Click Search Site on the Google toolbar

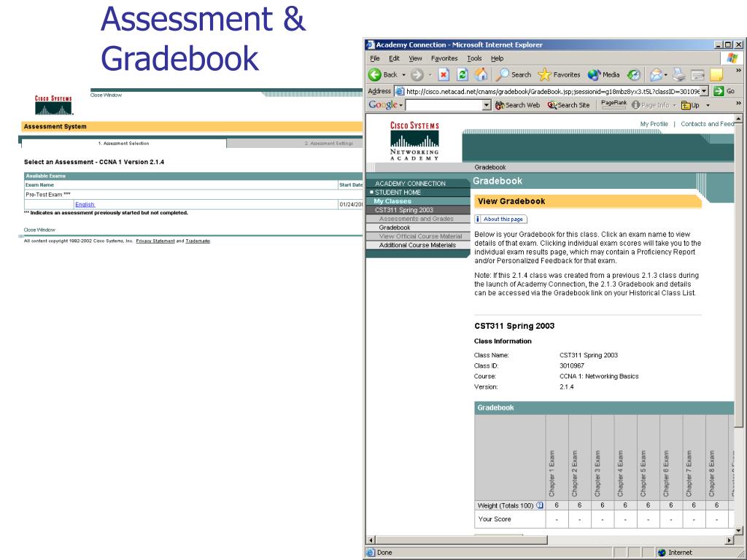(x=568, y=105)
